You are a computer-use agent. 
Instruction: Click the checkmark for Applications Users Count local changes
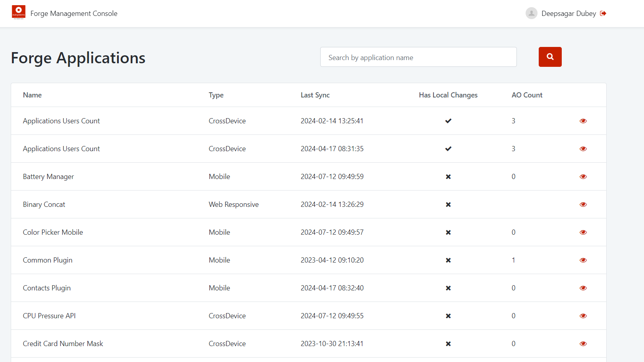pyautogui.click(x=448, y=121)
